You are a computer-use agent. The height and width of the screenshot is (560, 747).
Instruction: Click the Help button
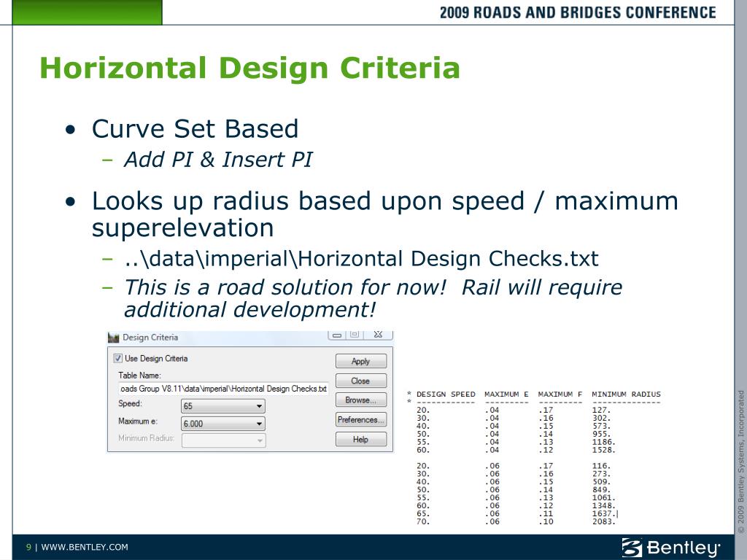point(360,439)
